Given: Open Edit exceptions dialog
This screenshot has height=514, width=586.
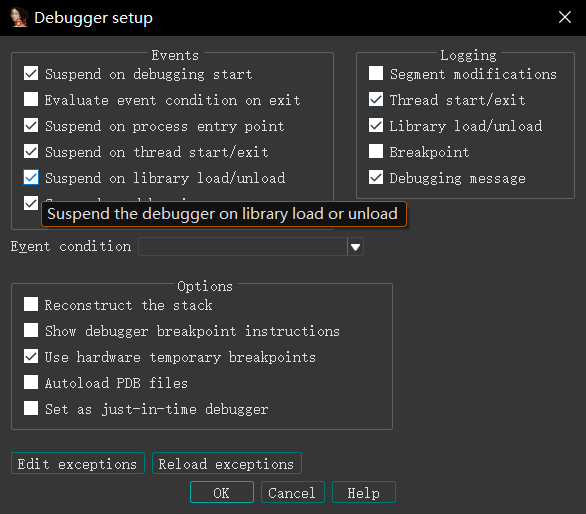Looking at the screenshot, I should coord(78,464).
